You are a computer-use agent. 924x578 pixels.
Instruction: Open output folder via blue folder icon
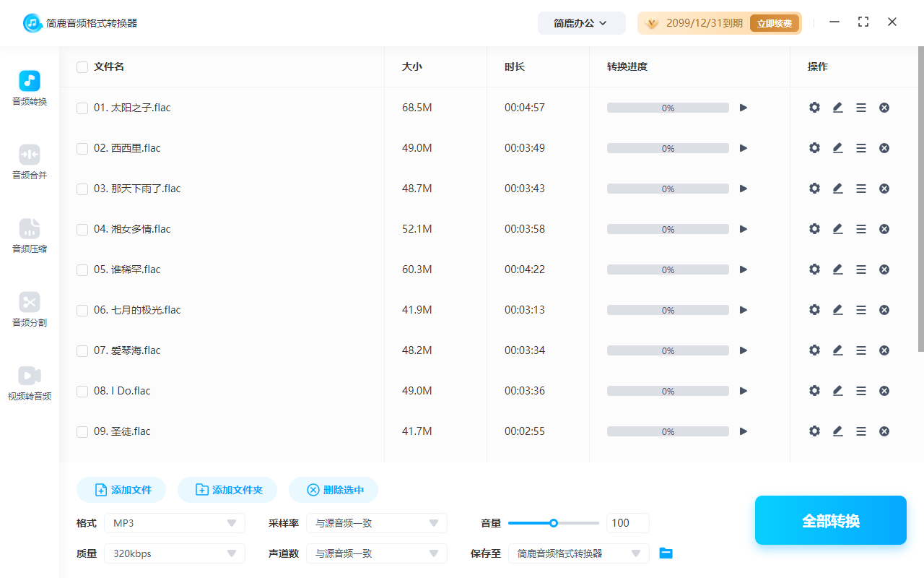point(666,553)
